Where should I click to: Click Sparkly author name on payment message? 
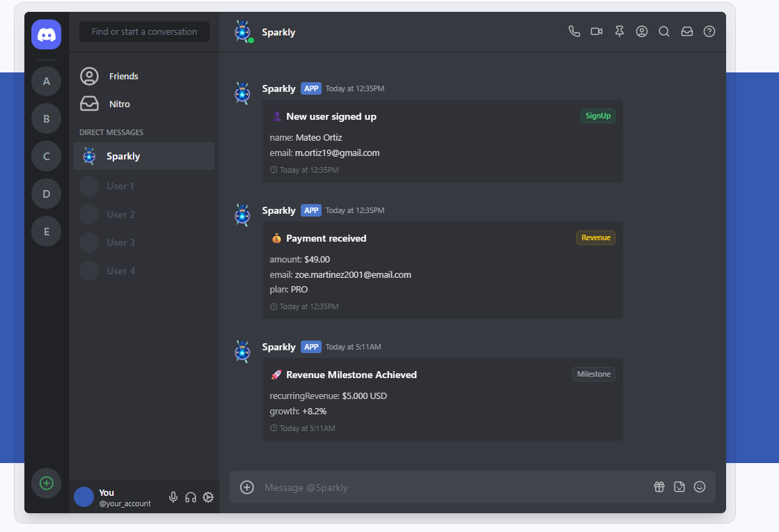pyautogui.click(x=278, y=210)
